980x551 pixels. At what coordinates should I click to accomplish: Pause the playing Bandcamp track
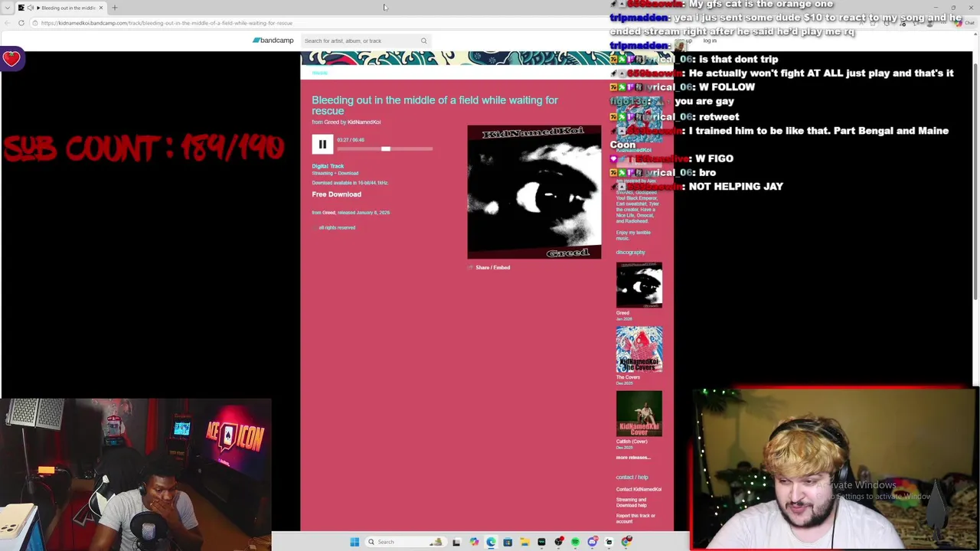[322, 144]
